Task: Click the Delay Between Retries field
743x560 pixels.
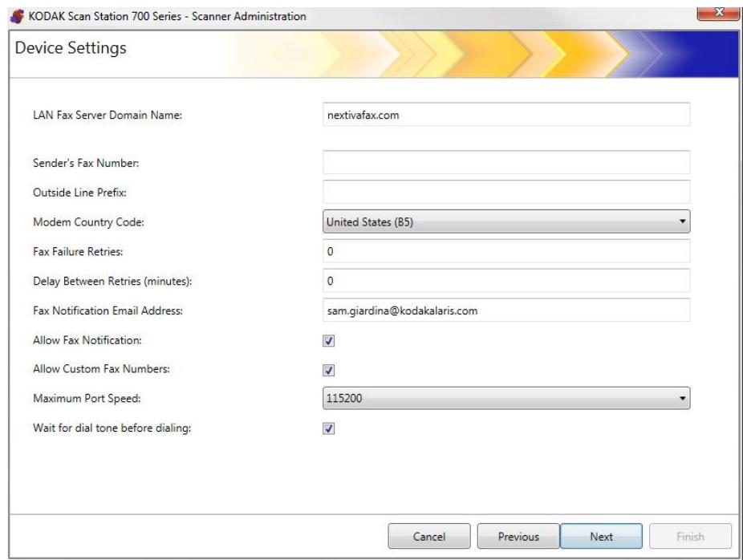Action: click(506, 281)
